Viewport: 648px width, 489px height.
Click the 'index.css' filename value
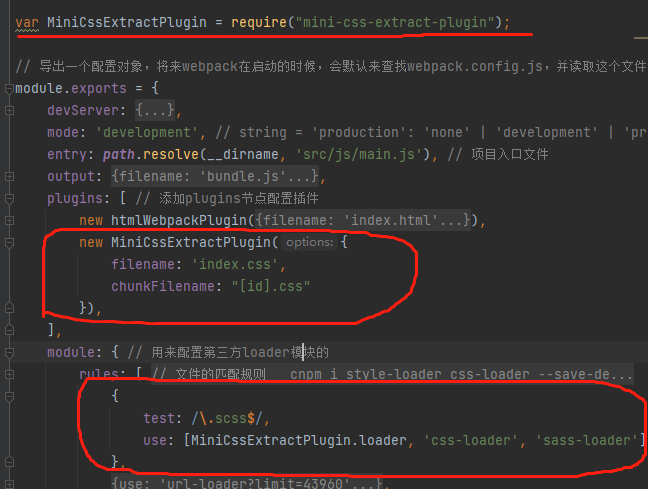pyautogui.click(x=235, y=265)
